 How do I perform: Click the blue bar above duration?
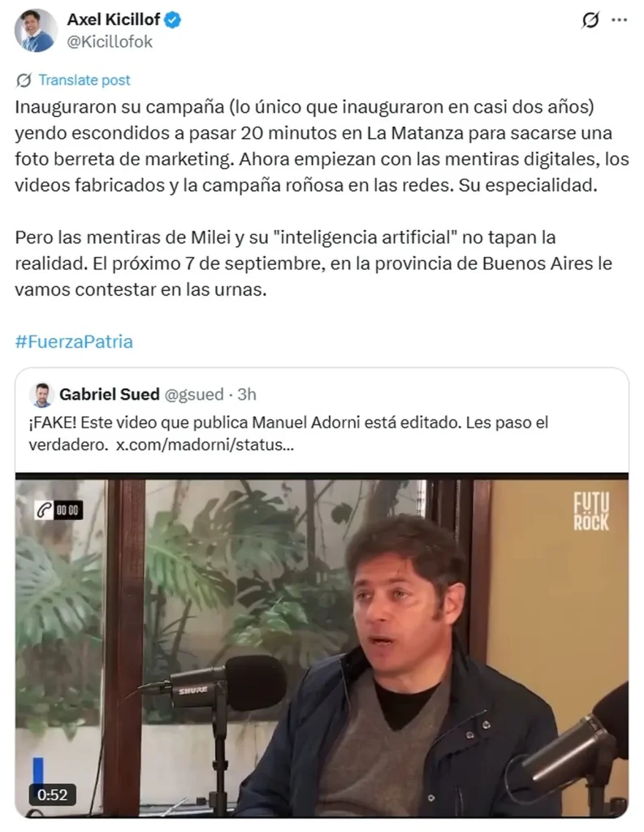(38, 770)
